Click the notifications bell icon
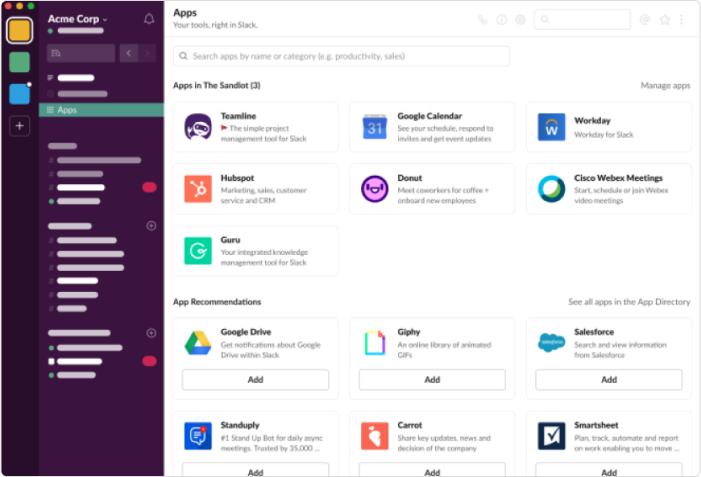Screen dimensions: 701x477 pyautogui.click(x=149, y=19)
